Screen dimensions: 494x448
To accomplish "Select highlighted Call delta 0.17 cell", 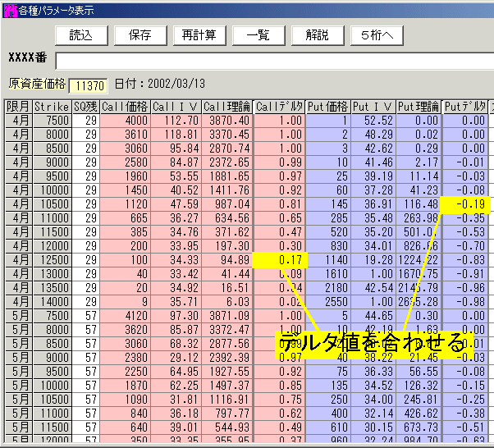I will [280, 260].
